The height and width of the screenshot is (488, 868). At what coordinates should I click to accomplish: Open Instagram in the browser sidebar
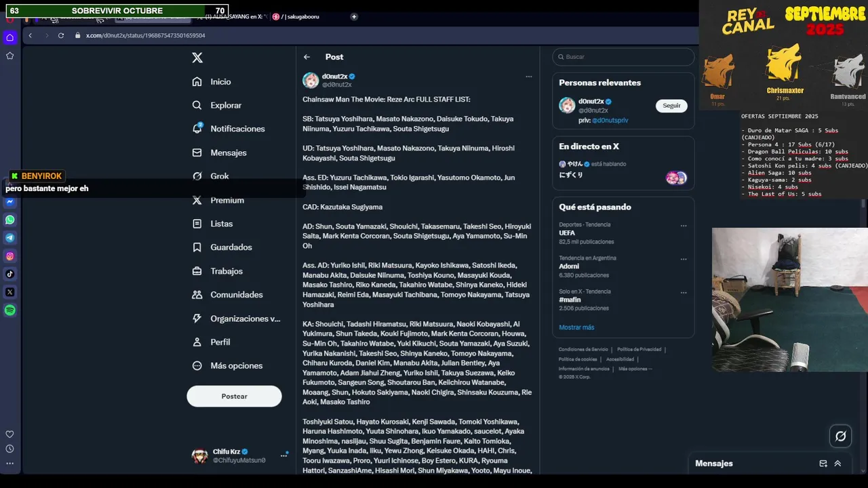9,256
